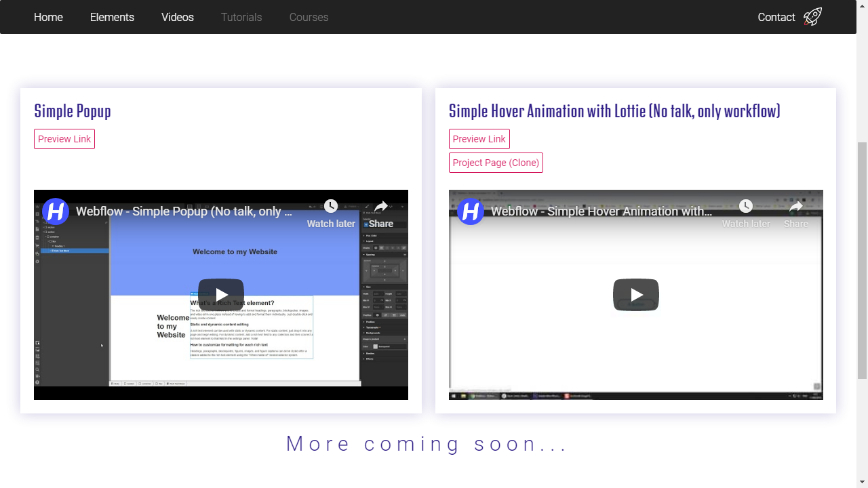Open Preview Link under Simple Popup

64,139
